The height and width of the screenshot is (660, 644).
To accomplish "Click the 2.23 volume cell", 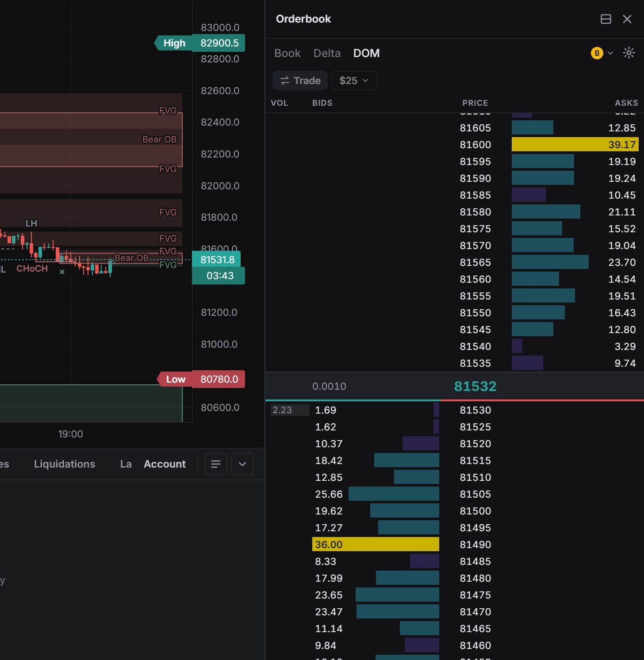I will click(x=290, y=410).
